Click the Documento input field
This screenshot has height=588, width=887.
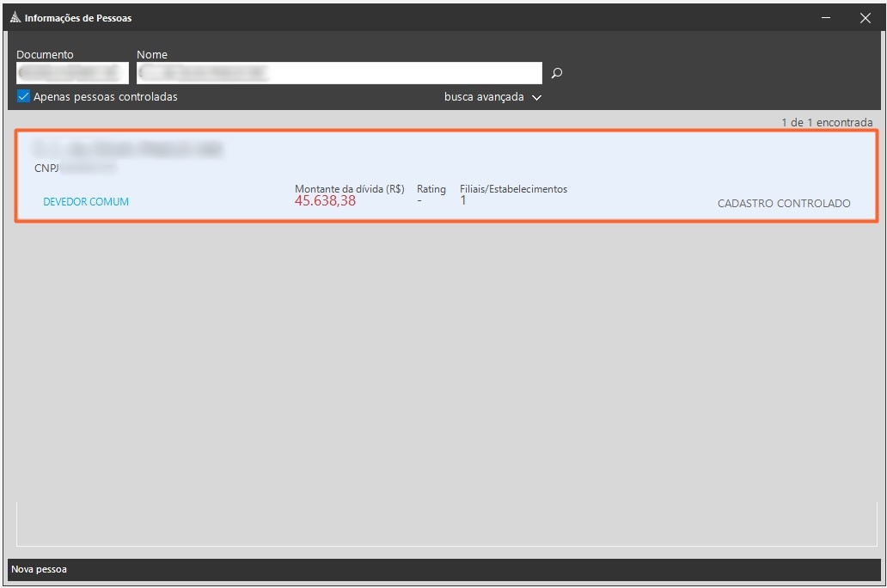point(72,73)
